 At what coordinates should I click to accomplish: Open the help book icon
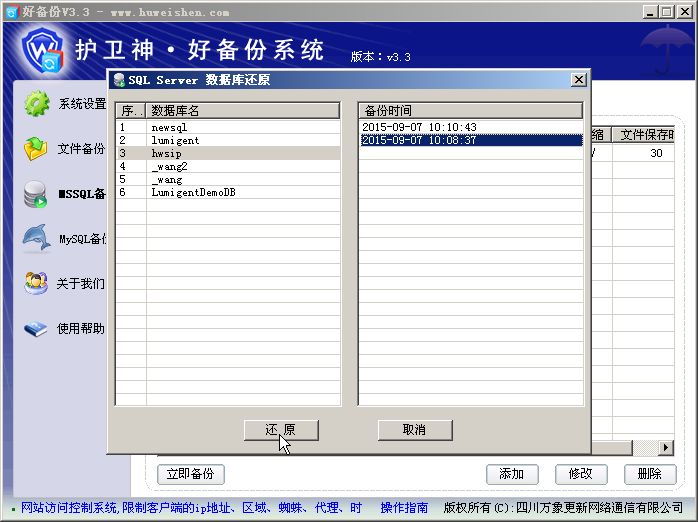[x=36, y=328]
